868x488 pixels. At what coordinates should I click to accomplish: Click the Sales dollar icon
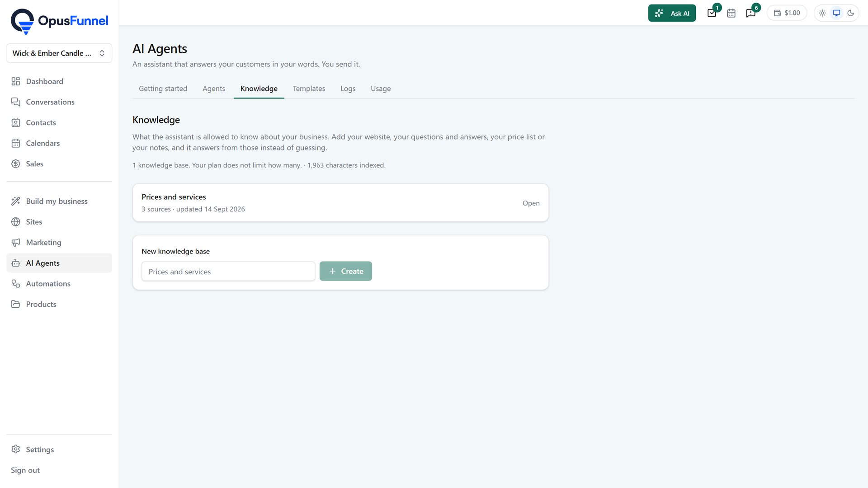pyautogui.click(x=16, y=164)
